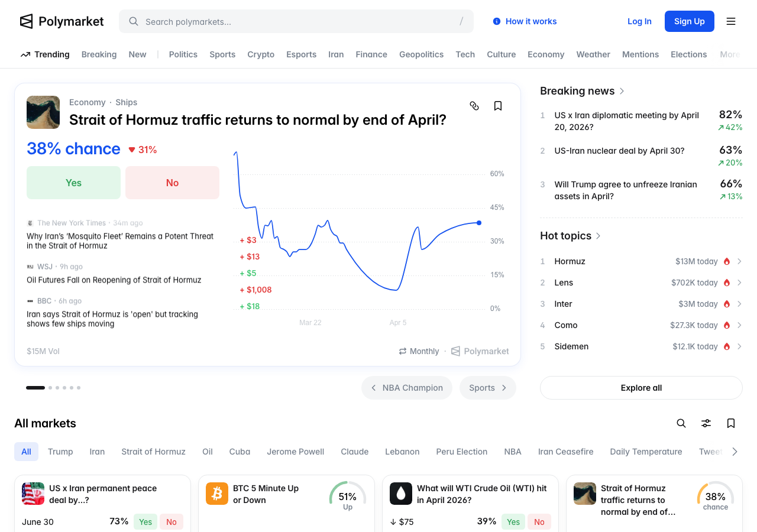
Task: Click the Search polymarkets input field
Action: coord(296,21)
